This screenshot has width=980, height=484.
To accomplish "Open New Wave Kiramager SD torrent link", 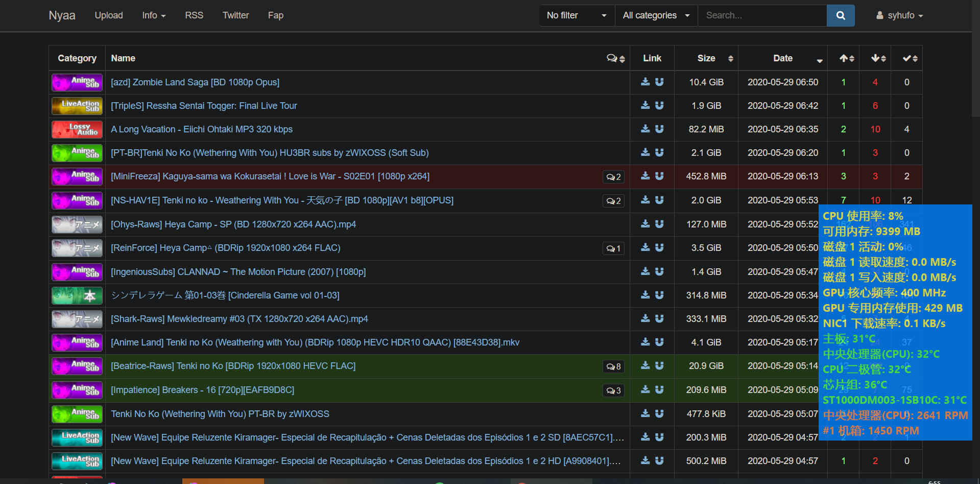I will tap(367, 437).
